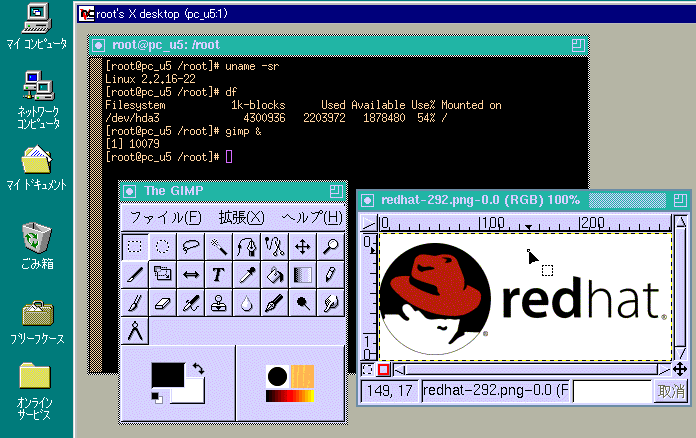Click the image window vertical scrollbar
This screenshot has width=696, height=438.
click(680, 287)
